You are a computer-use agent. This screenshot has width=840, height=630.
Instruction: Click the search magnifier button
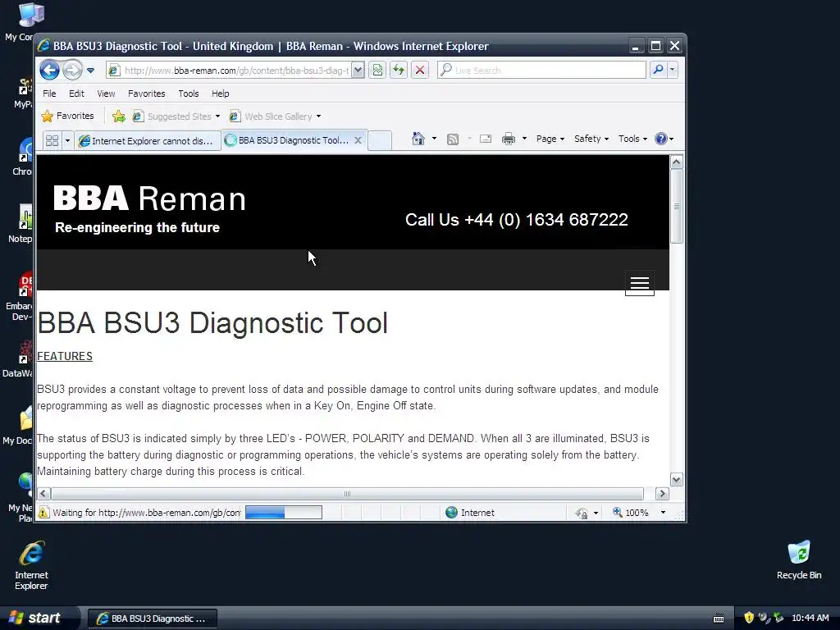point(659,70)
